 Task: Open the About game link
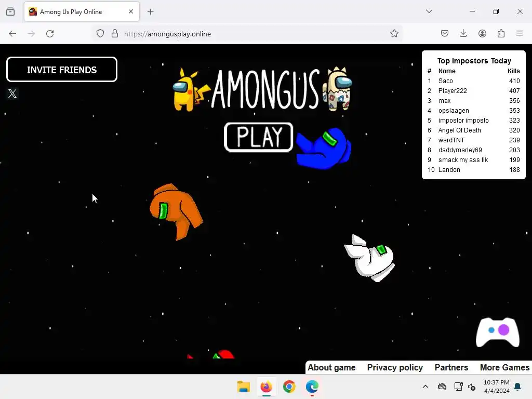point(331,367)
